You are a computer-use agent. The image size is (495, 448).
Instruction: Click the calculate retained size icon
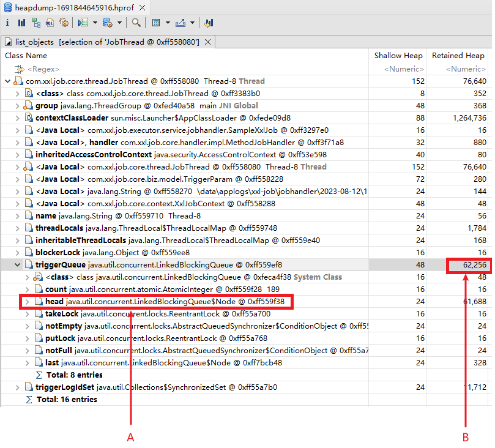[x=156, y=23]
